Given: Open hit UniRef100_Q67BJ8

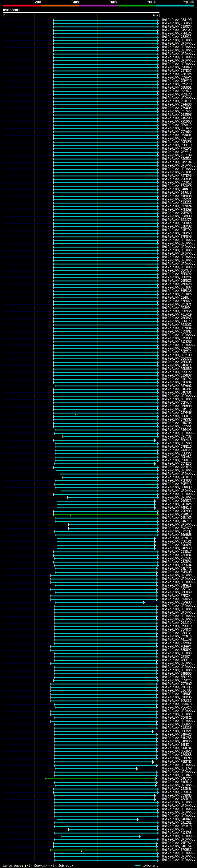Looking at the screenshot, I should click(176, 538).
